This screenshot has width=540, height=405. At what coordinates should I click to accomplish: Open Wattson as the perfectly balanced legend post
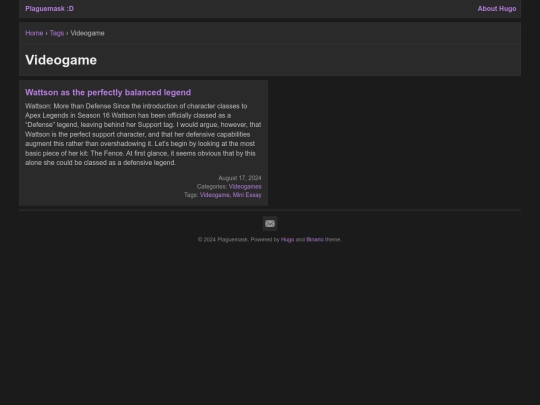coord(108,92)
